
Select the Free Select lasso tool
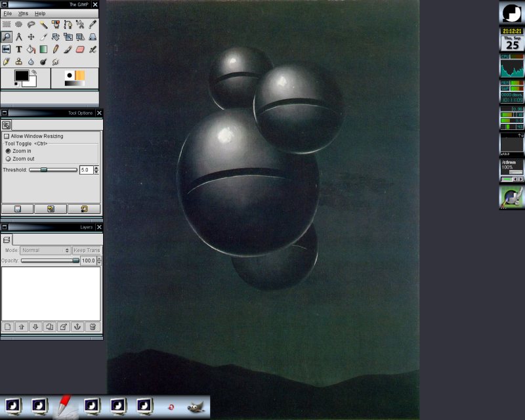coord(31,24)
